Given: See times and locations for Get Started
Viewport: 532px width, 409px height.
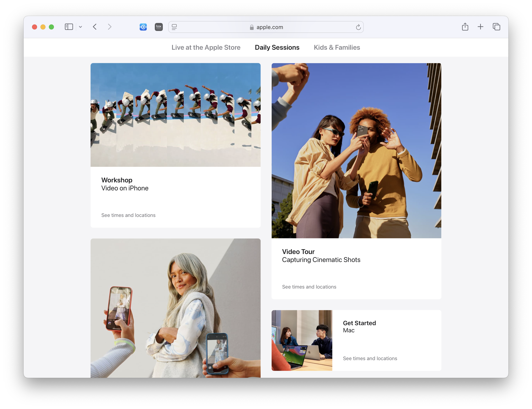Looking at the screenshot, I should 370,358.
